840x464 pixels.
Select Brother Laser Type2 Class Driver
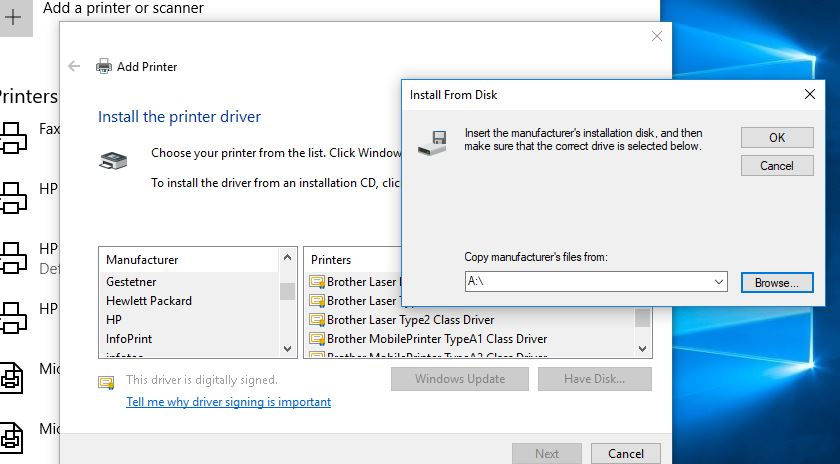click(410, 320)
